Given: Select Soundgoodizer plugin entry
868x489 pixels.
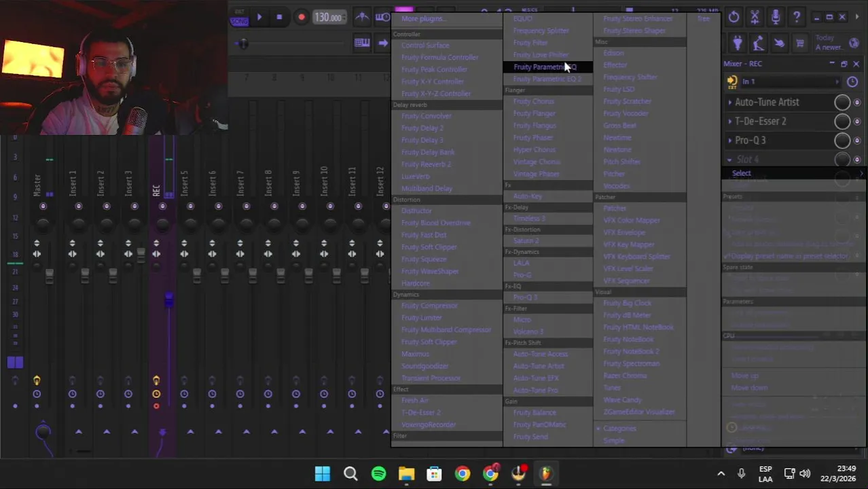Looking at the screenshot, I should [425, 366].
